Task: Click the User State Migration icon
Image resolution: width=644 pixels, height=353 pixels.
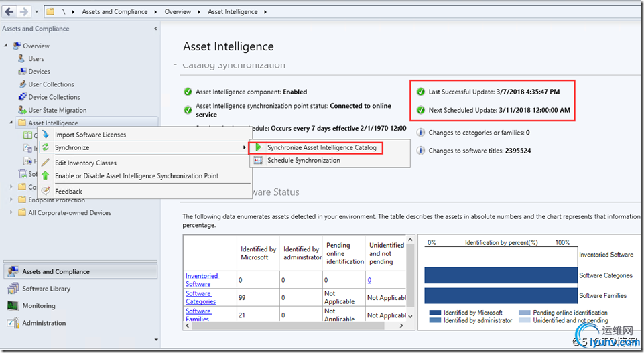Action: tap(22, 110)
